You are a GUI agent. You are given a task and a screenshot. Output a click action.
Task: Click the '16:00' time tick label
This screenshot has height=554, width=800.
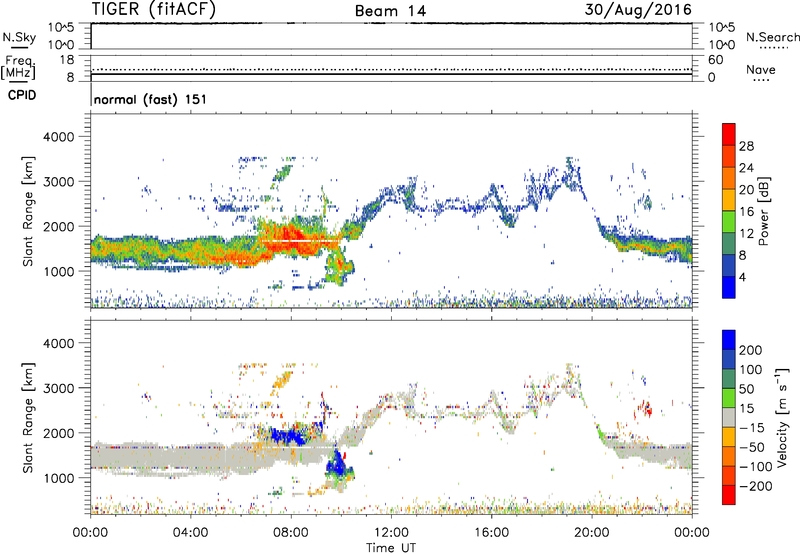(x=491, y=533)
